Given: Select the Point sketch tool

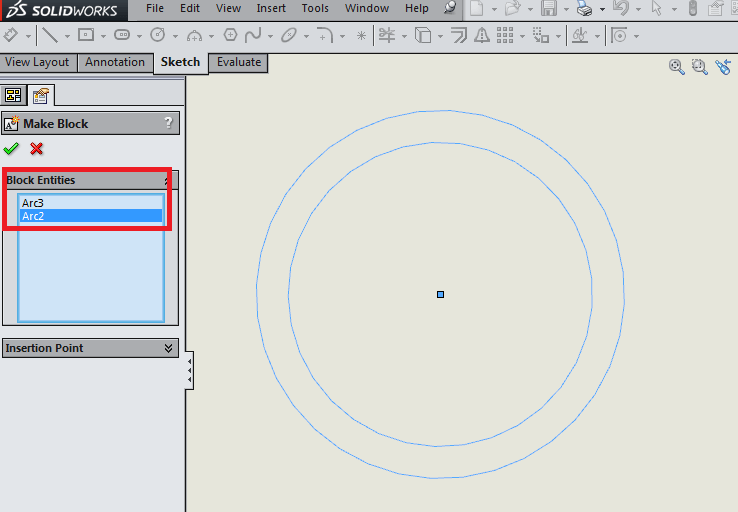Looking at the screenshot, I should (x=361, y=36).
